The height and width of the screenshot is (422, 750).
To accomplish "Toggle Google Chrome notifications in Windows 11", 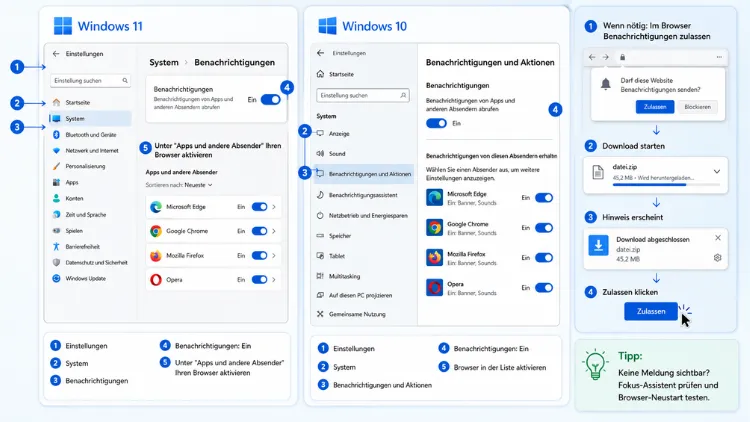I will coord(259,231).
